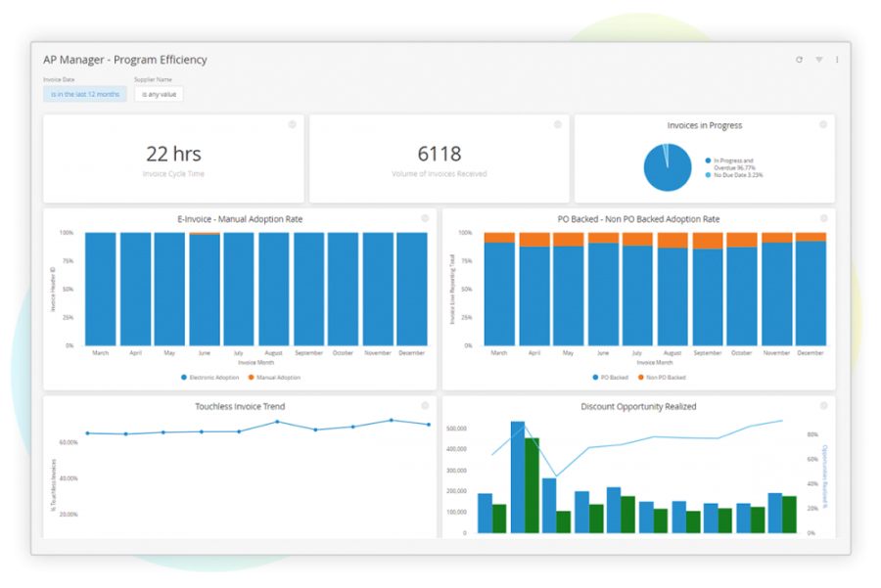Image resolution: width=881 pixels, height=588 pixels.
Task: Click the dashboard reload icon
Action: (x=799, y=60)
